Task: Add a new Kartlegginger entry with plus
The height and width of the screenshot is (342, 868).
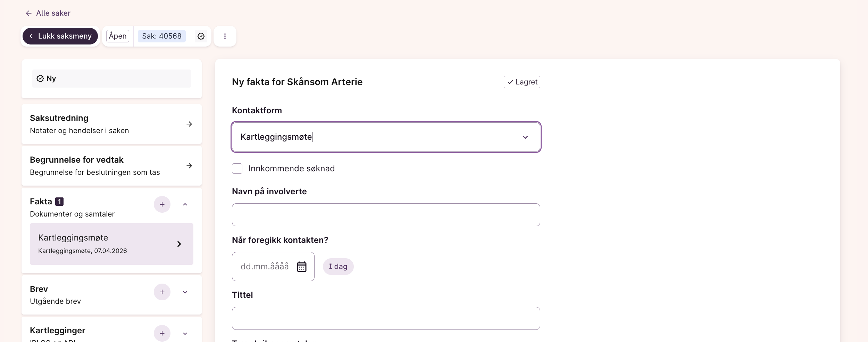Action: [162, 333]
